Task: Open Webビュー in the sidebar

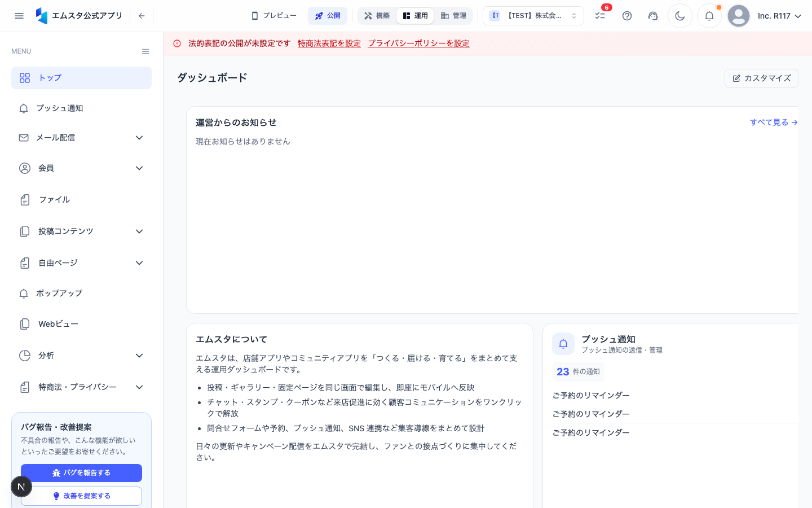Action: (81, 324)
